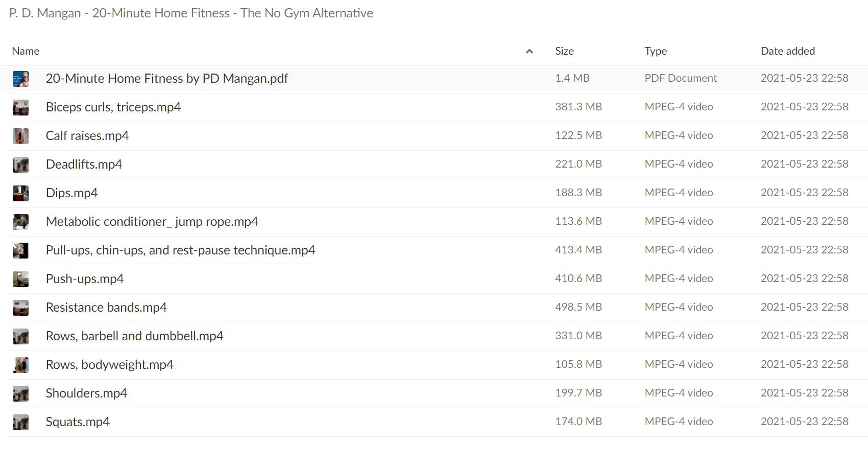
Task: Click the 199.7 MB size value
Action: tap(578, 393)
